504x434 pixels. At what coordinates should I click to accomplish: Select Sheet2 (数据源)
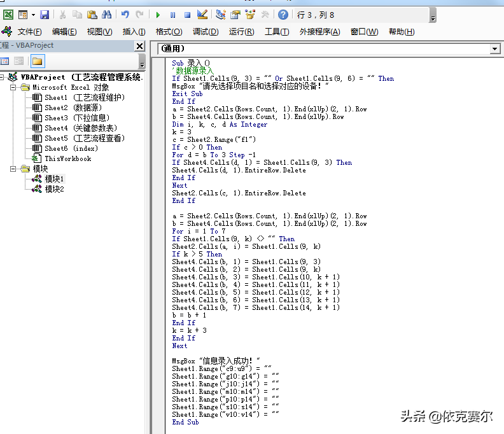click(73, 108)
